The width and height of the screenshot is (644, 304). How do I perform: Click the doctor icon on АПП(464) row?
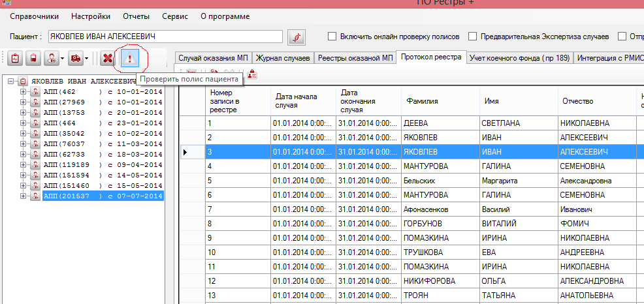click(36, 123)
